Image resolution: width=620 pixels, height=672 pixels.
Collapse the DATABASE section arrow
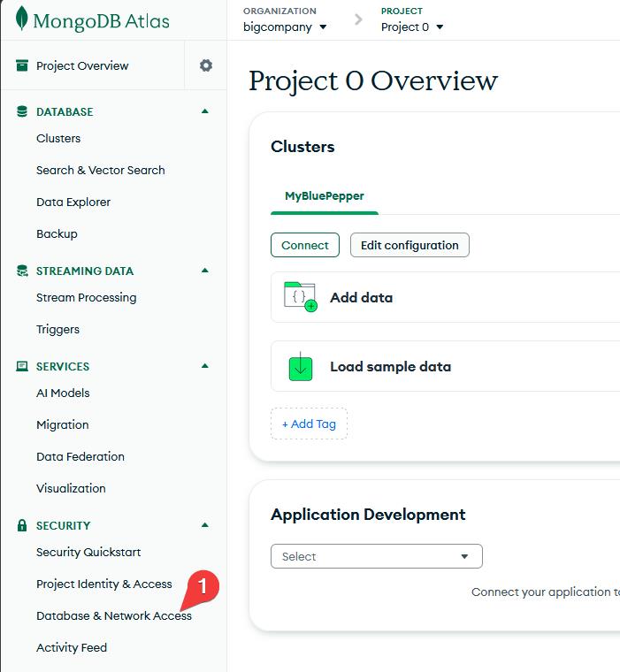click(x=205, y=111)
